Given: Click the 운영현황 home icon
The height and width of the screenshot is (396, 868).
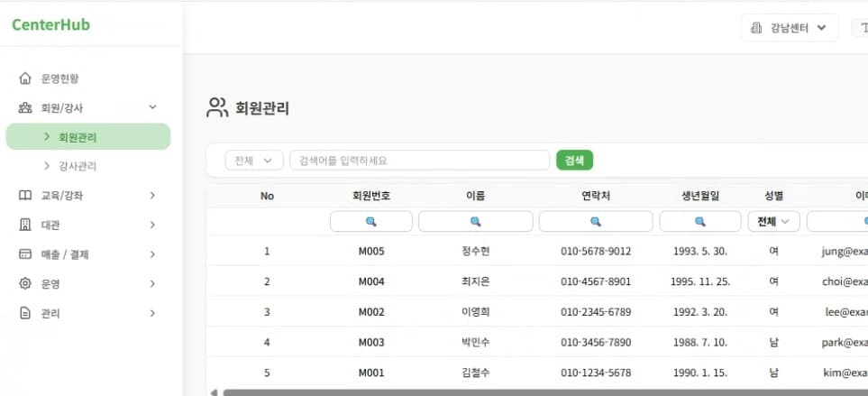Looking at the screenshot, I should (25, 78).
